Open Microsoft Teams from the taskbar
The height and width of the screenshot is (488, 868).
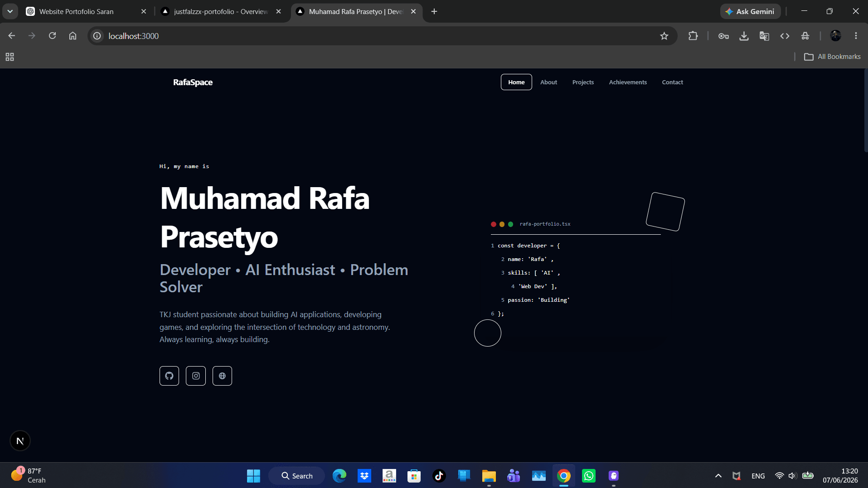click(x=514, y=476)
